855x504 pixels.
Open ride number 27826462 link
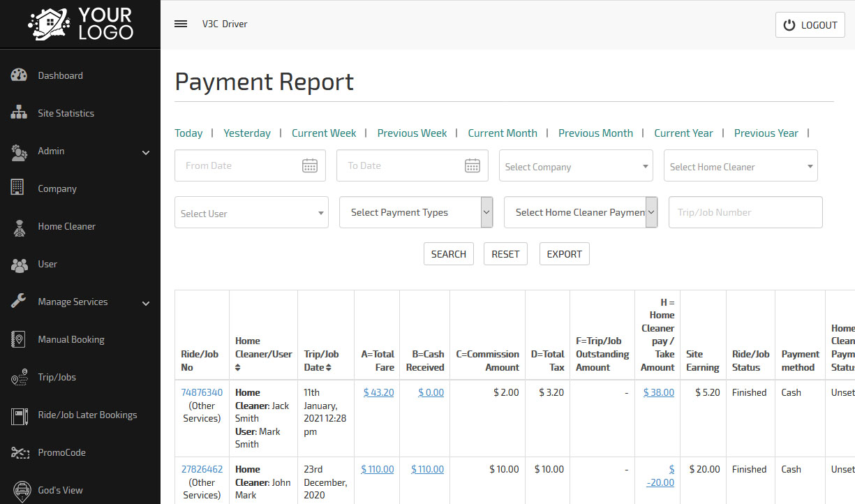click(x=202, y=469)
